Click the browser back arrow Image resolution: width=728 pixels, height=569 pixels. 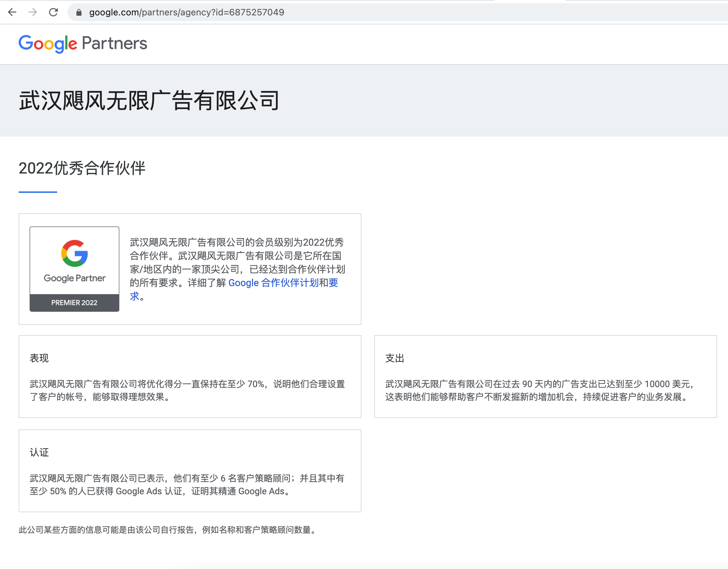12,12
